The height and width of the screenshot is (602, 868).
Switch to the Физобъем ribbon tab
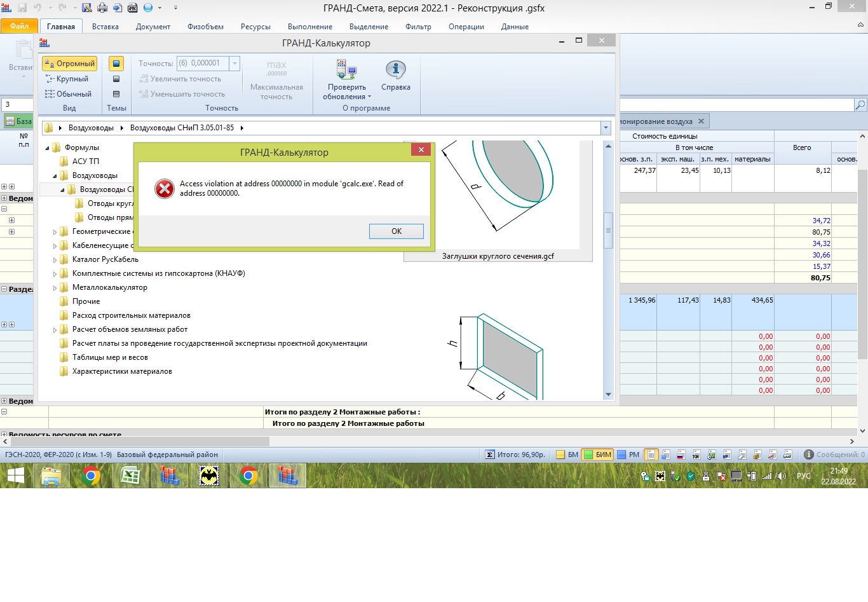click(205, 27)
